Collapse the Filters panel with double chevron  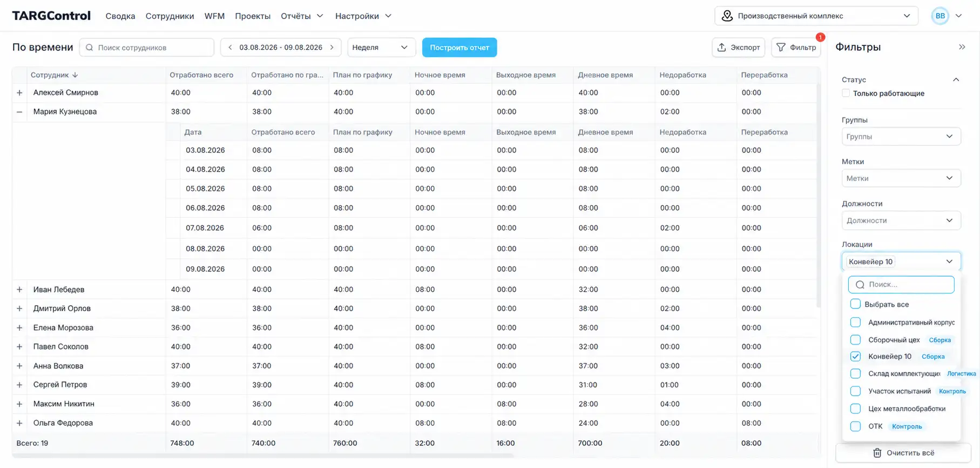pos(962,47)
